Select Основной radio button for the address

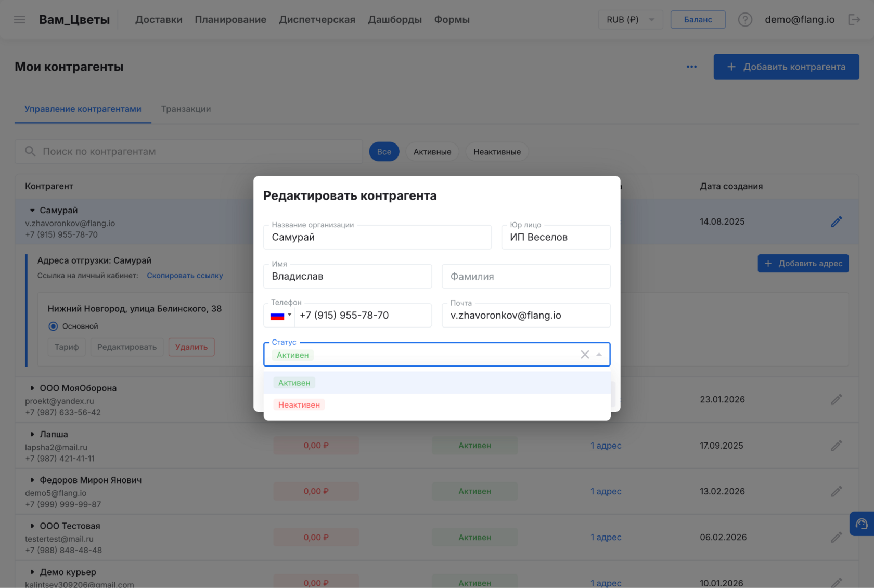tap(53, 326)
